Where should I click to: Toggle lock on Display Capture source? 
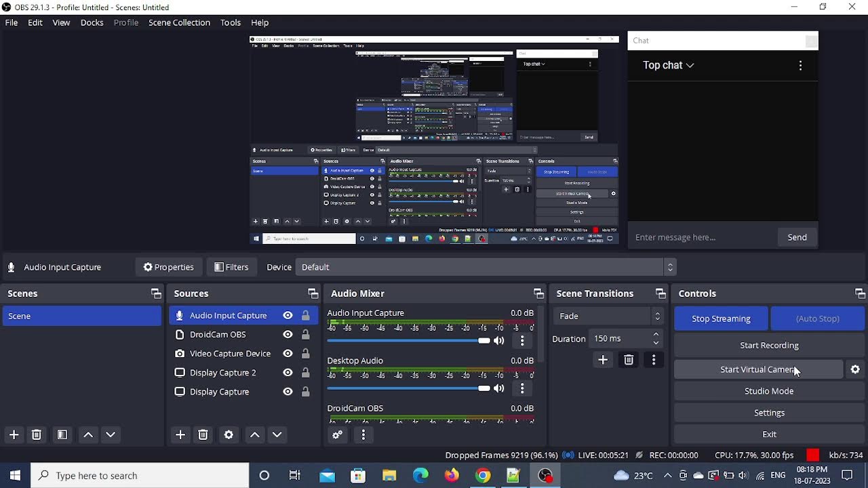coord(306,392)
